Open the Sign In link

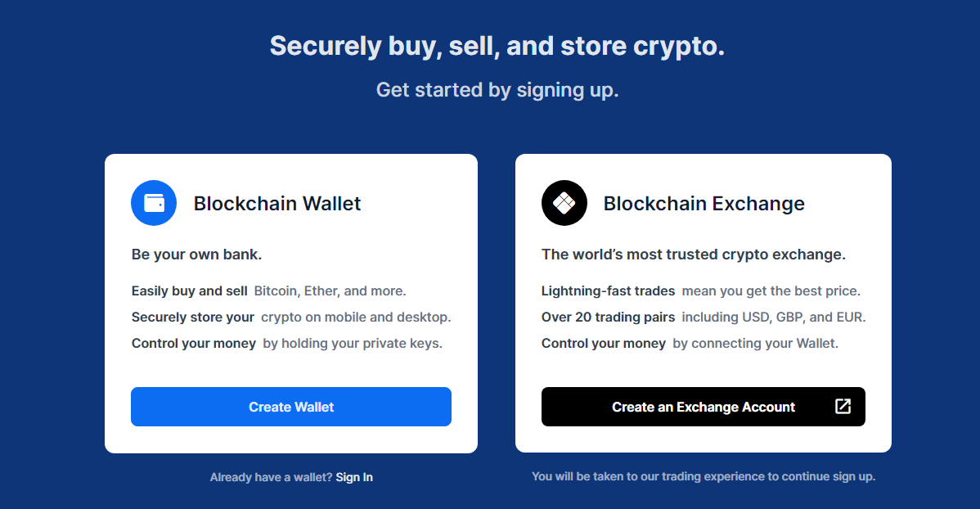click(x=354, y=476)
